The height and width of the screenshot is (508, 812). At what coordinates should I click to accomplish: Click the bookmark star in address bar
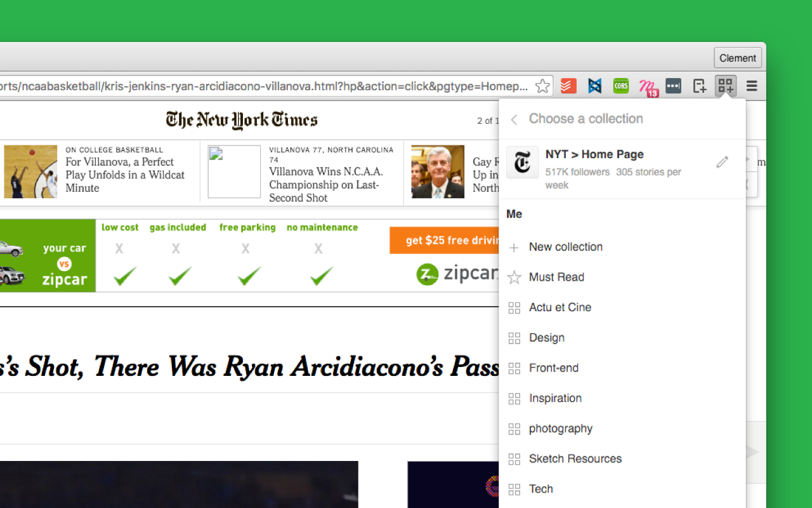coord(542,86)
